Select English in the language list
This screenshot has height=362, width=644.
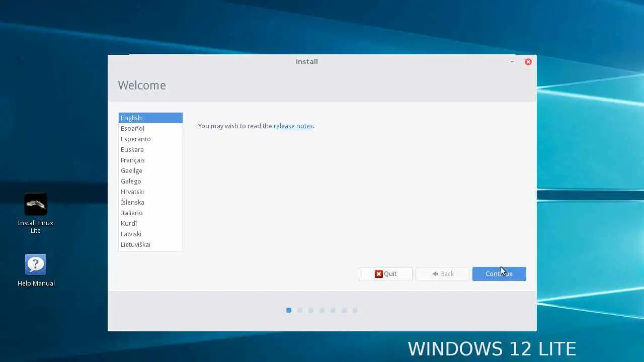[x=150, y=118]
